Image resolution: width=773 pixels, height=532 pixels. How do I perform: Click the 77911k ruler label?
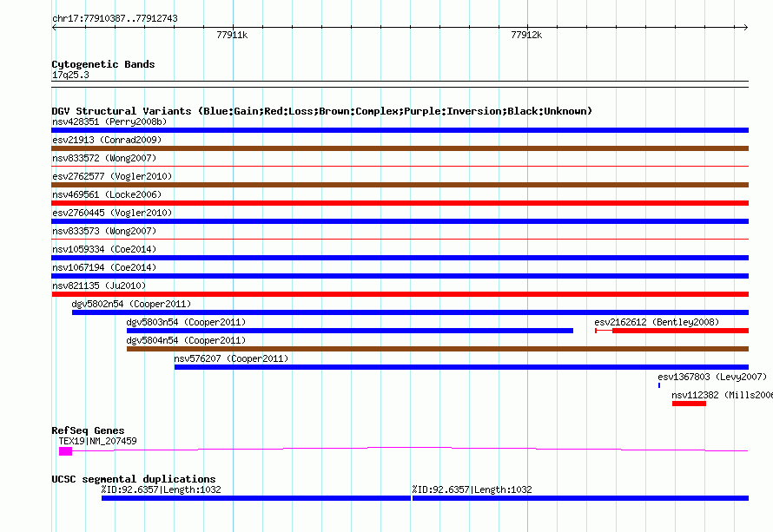232,35
